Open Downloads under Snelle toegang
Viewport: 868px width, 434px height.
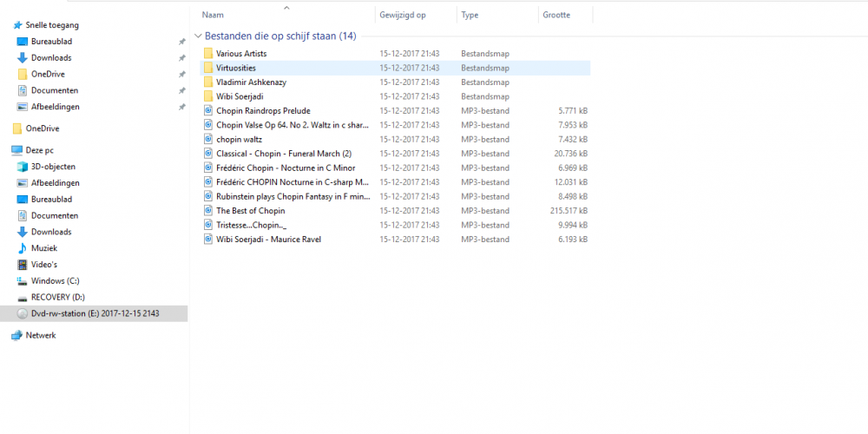[x=51, y=57]
